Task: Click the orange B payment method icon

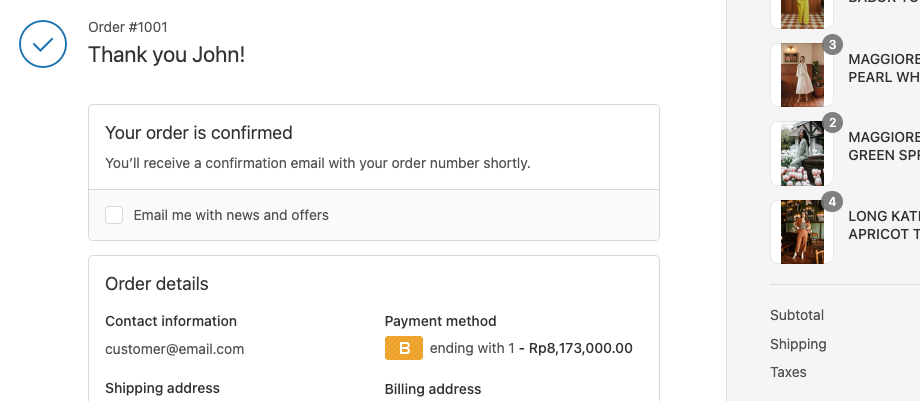Action: tap(404, 348)
